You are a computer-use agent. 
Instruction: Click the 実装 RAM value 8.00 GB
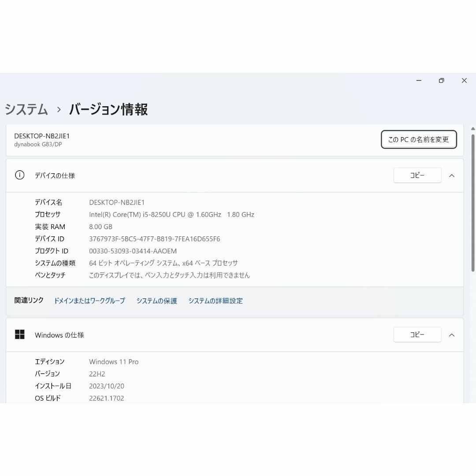[x=100, y=227]
